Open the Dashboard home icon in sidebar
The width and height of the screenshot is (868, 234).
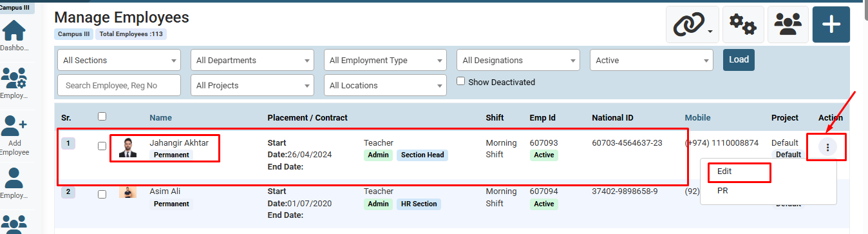[14, 30]
